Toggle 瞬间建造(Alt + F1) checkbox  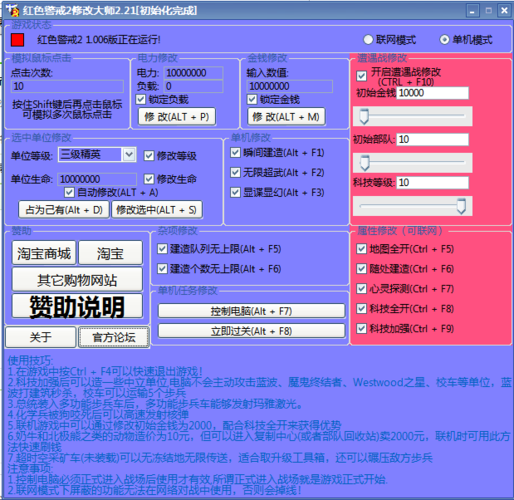[235, 153]
